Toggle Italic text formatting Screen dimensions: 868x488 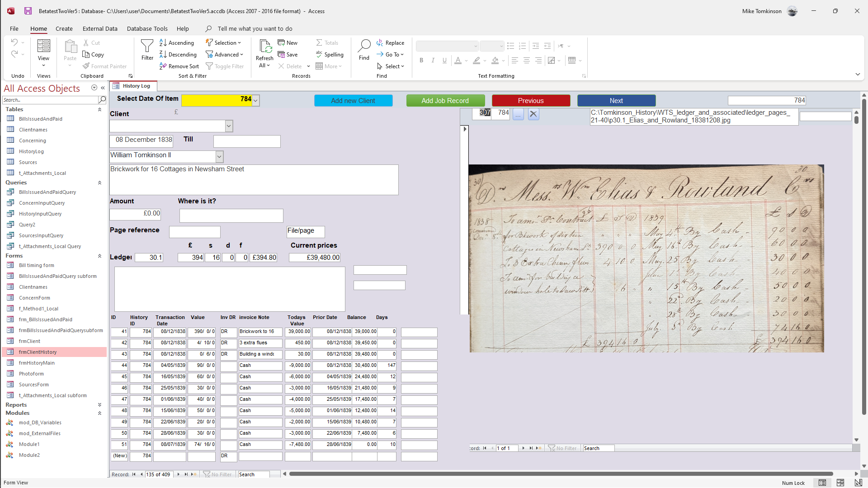point(433,60)
